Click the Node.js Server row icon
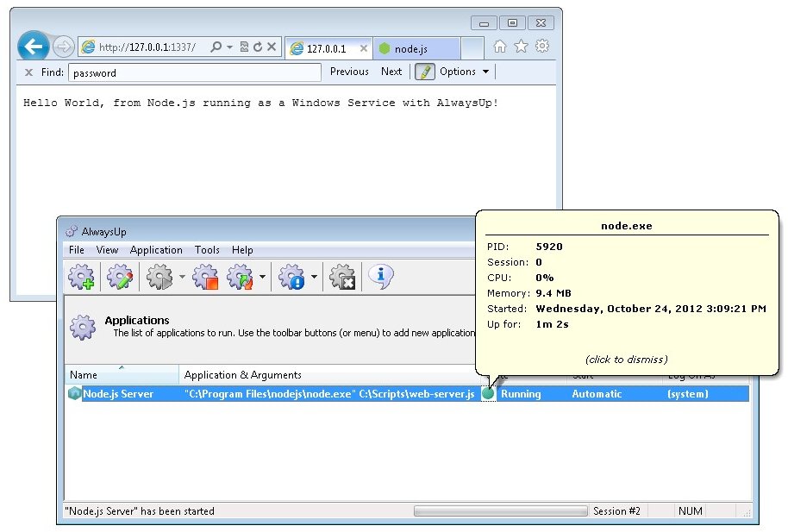Image resolution: width=788 pixels, height=532 pixels. [x=74, y=394]
